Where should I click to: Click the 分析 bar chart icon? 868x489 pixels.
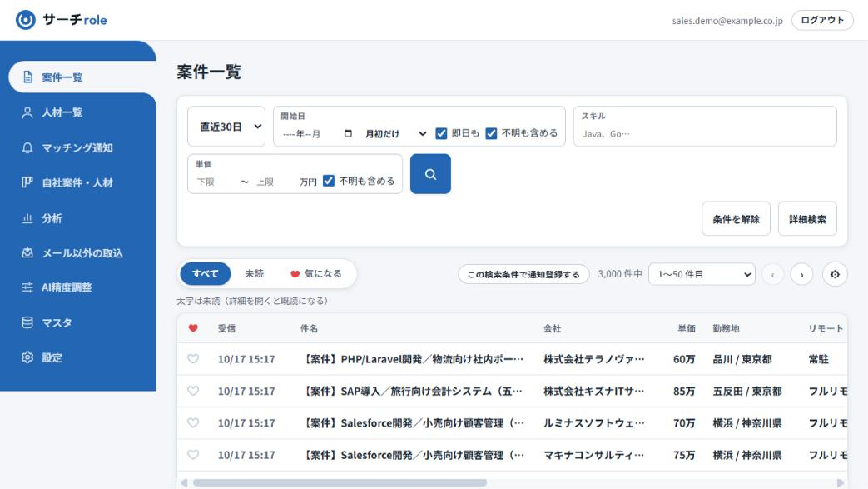click(27, 218)
